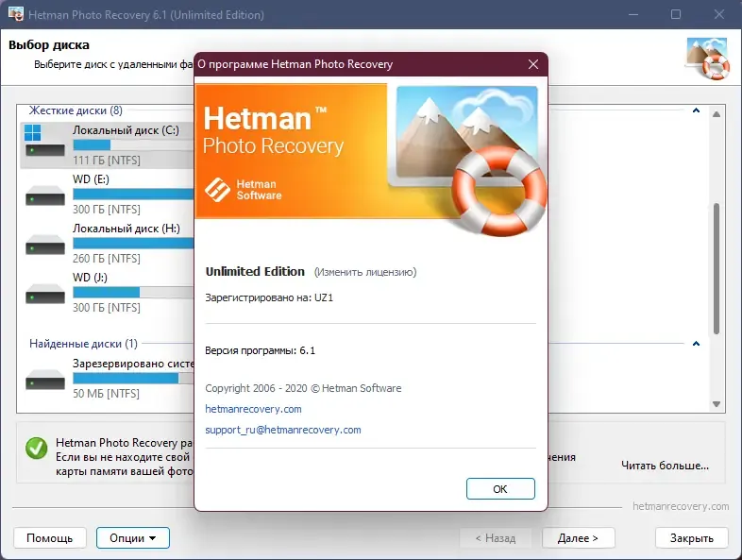Viewport: 742px width, 560px height.
Task: Click the Windows drive icon for Локальный диск (C:)
Action: coord(44,140)
